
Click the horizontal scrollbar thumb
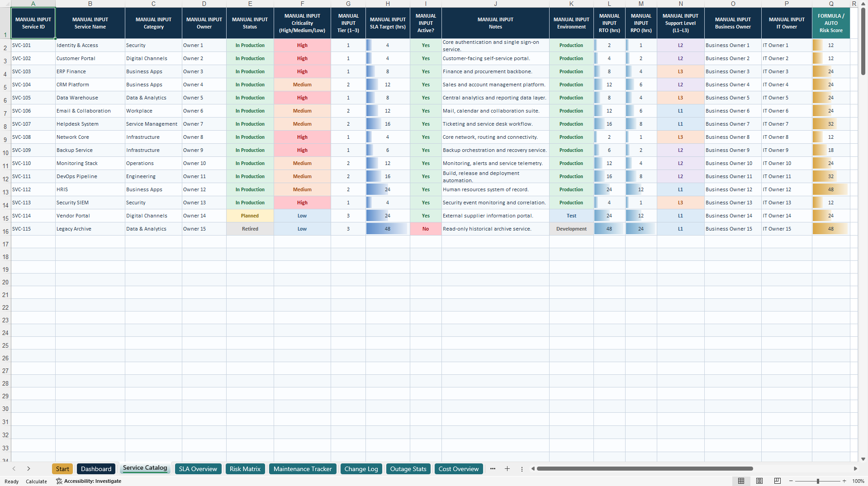click(x=645, y=469)
